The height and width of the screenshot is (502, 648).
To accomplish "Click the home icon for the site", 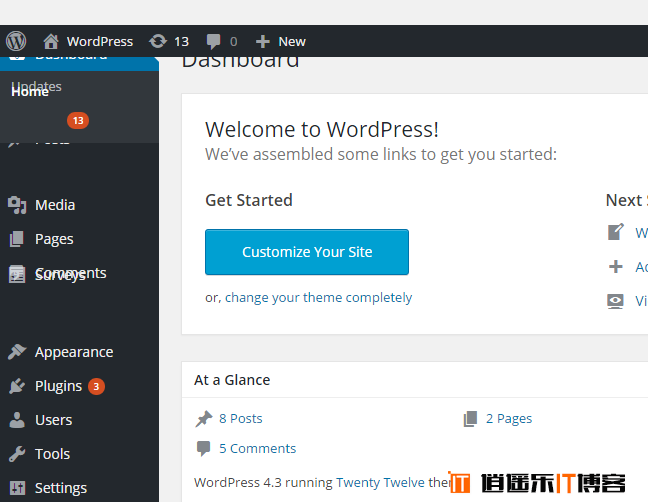I will click(51, 41).
